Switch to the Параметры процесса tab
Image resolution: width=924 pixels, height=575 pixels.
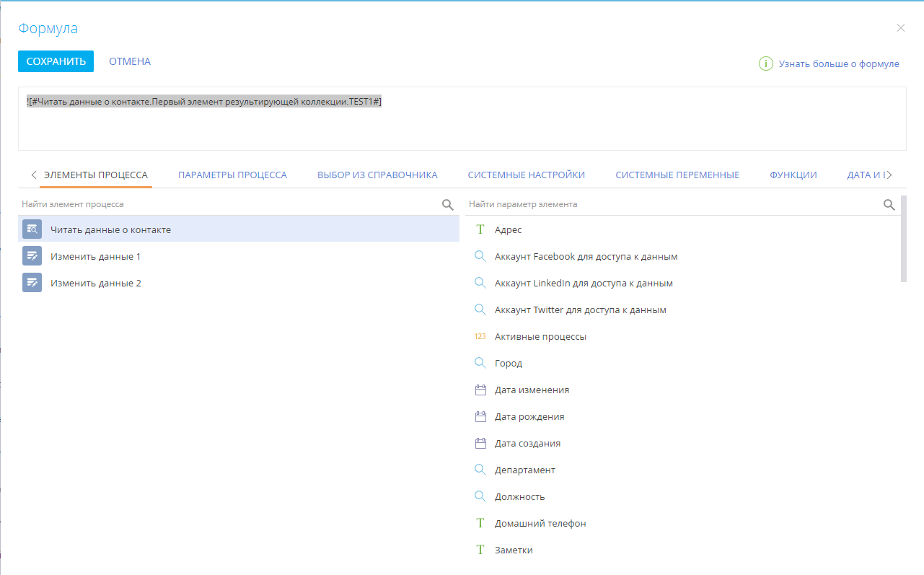[232, 175]
